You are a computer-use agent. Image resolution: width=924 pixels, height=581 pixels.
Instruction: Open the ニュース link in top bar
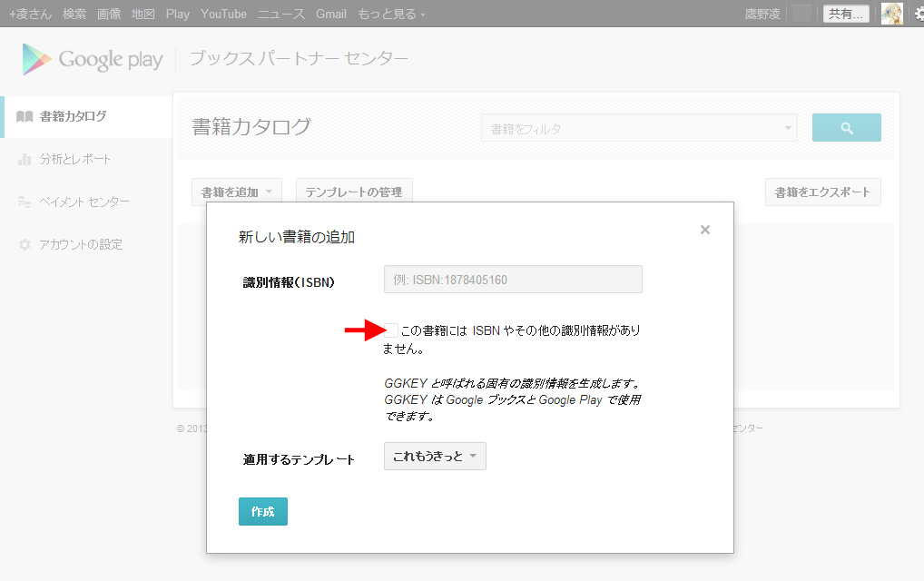coord(281,14)
